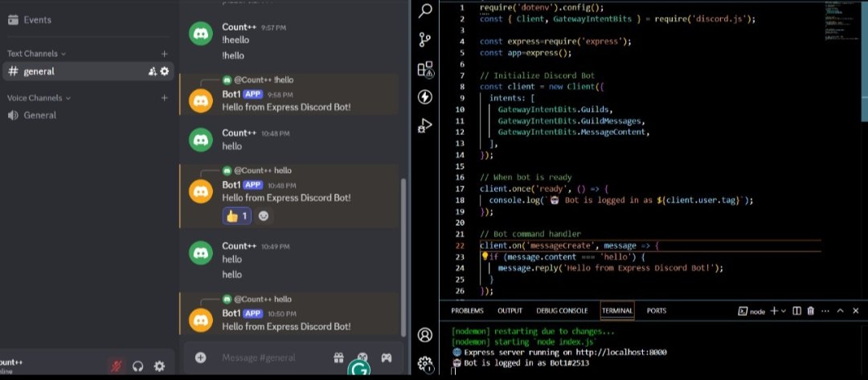The height and width of the screenshot is (380, 868).
Task: Click the plus attach button in message bar
Action: [200, 358]
